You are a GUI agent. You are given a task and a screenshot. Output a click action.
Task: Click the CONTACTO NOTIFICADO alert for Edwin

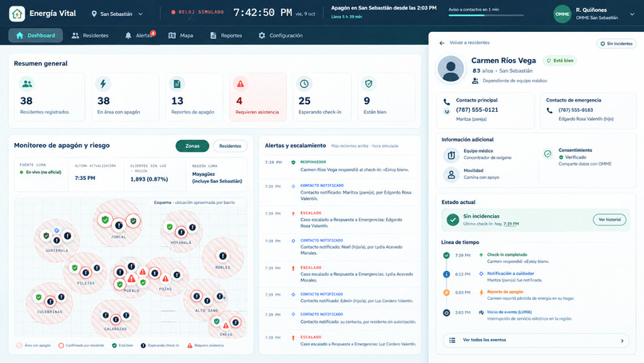[x=340, y=297]
